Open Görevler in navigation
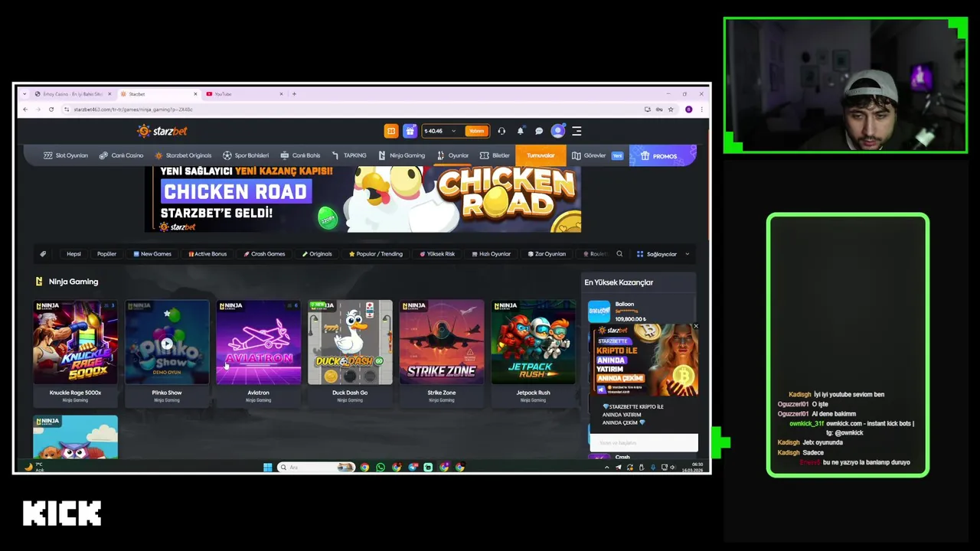Viewport: 980px width, 551px height. tap(598, 155)
